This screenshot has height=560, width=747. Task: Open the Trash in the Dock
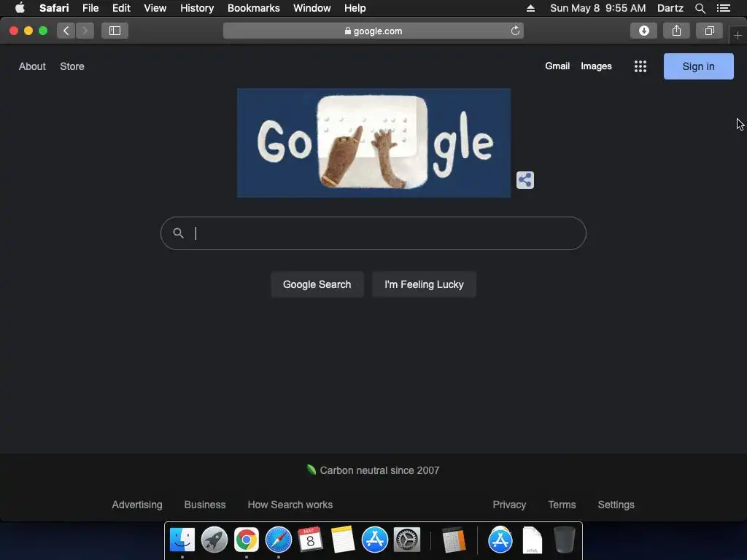565,540
